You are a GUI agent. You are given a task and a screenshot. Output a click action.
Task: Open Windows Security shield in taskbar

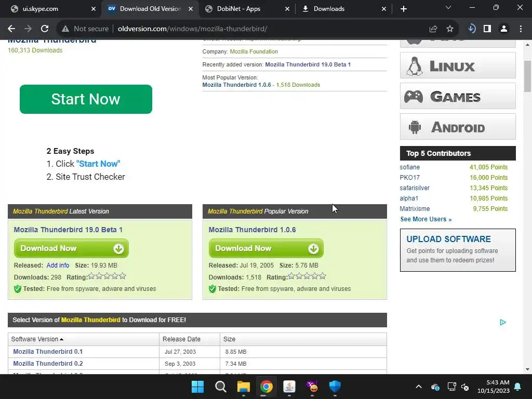click(x=335, y=387)
